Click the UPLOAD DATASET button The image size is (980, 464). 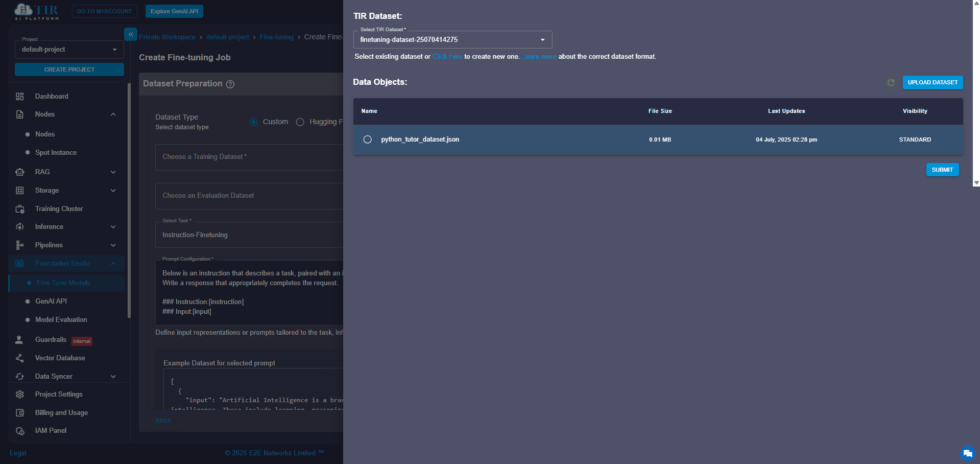[933, 82]
